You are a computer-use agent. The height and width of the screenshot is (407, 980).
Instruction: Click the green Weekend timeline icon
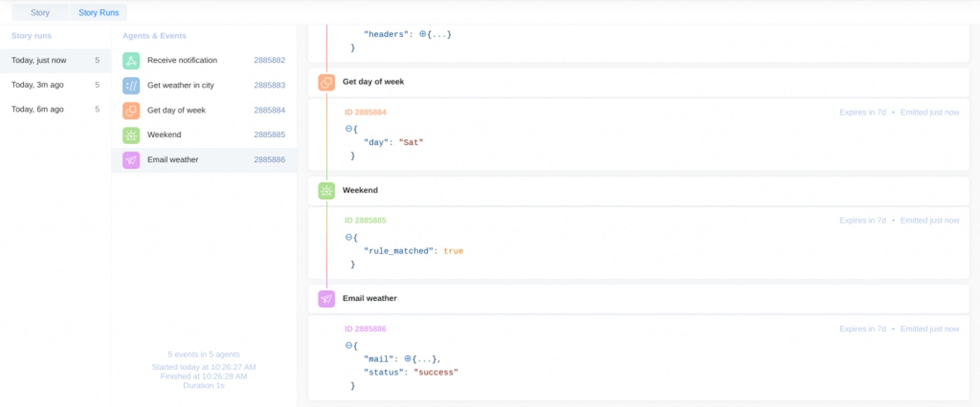click(326, 190)
